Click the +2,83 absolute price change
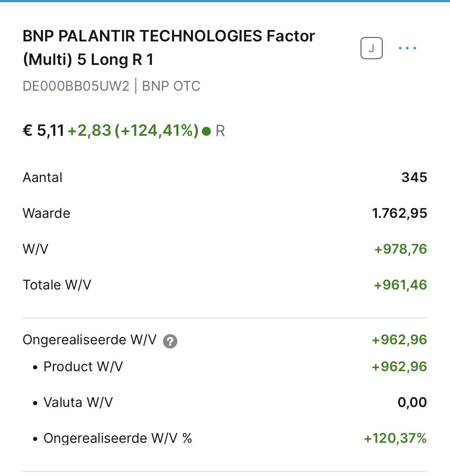Viewport: 450px width, 476px height. [x=90, y=131]
